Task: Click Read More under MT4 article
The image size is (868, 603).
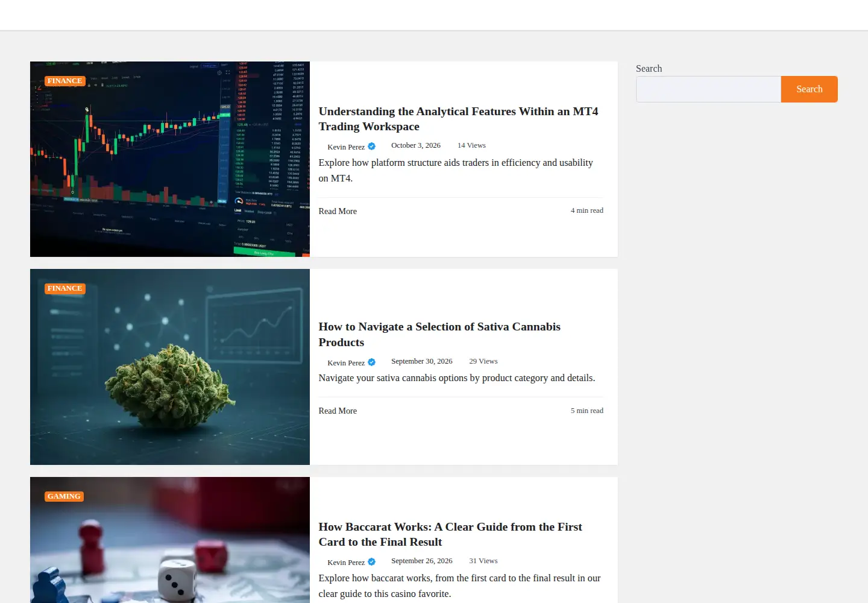Action: click(338, 211)
